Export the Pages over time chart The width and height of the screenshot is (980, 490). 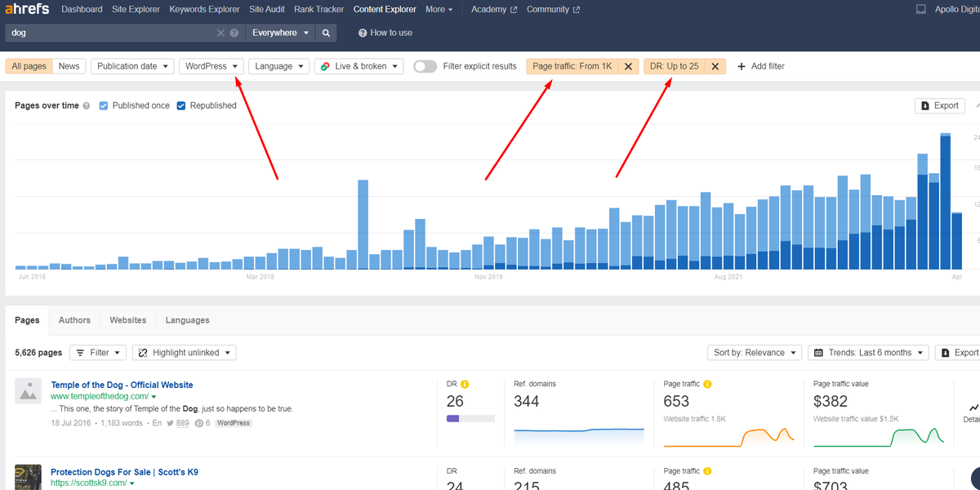click(940, 105)
